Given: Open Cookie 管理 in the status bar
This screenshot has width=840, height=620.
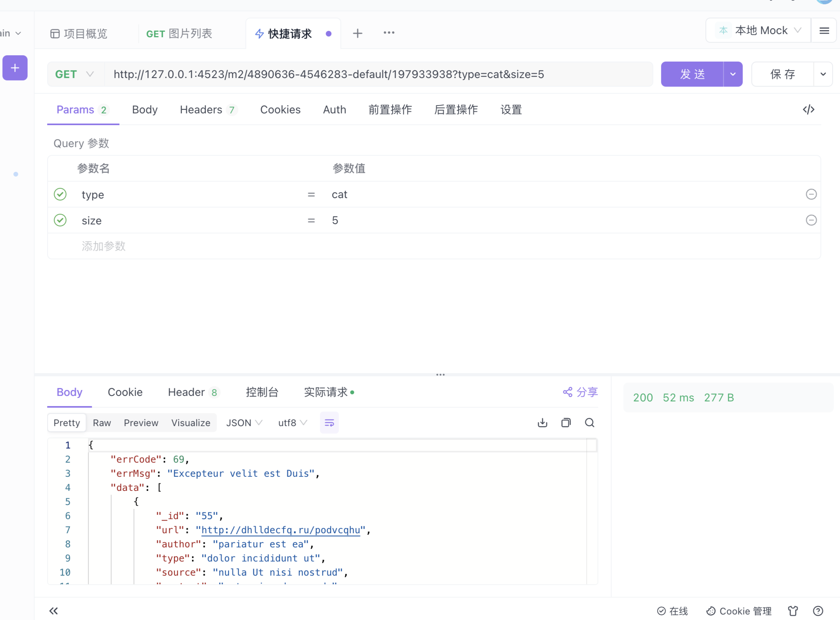Looking at the screenshot, I should (739, 611).
